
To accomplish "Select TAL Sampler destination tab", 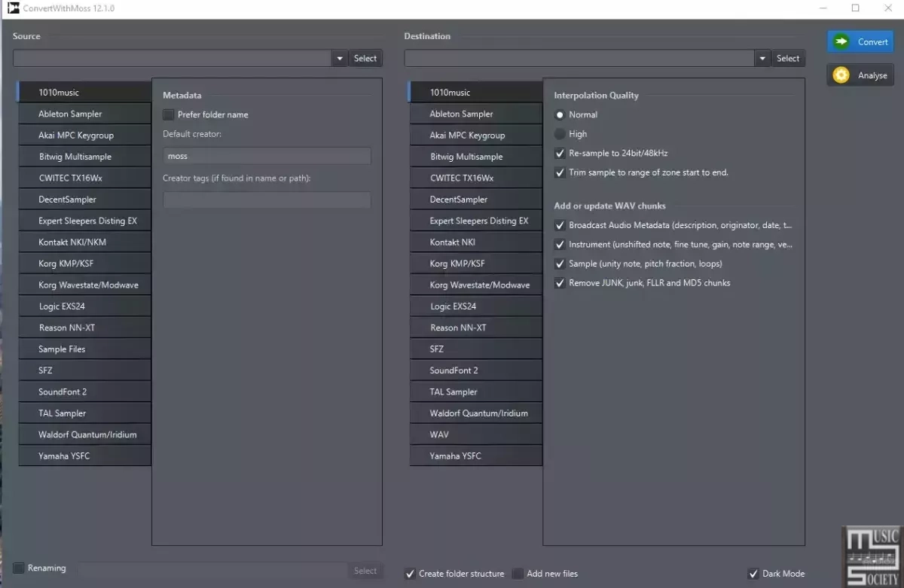I will 476,391.
